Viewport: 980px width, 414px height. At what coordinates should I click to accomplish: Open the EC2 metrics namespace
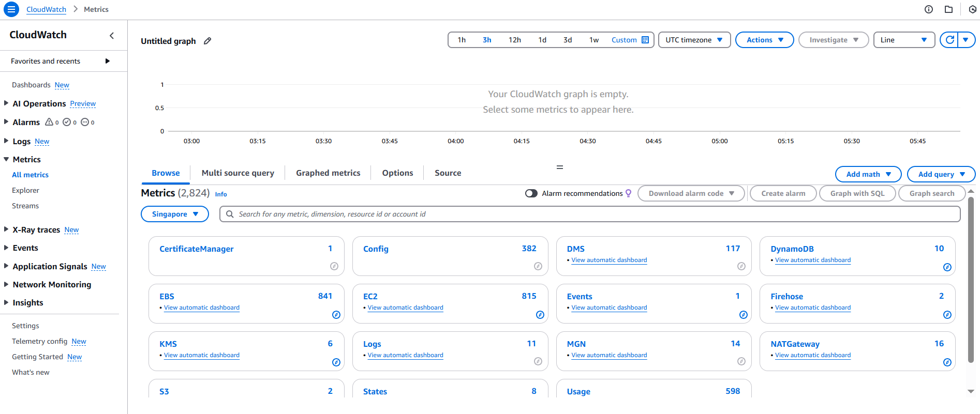[x=370, y=296]
